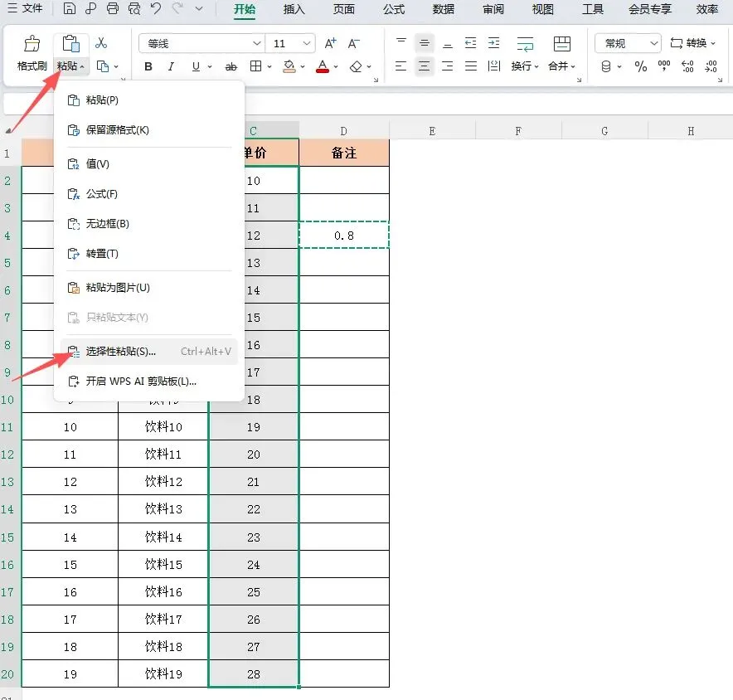Toggle vertical middle alignment
The width and height of the screenshot is (733, 700).
pos(424,43)
